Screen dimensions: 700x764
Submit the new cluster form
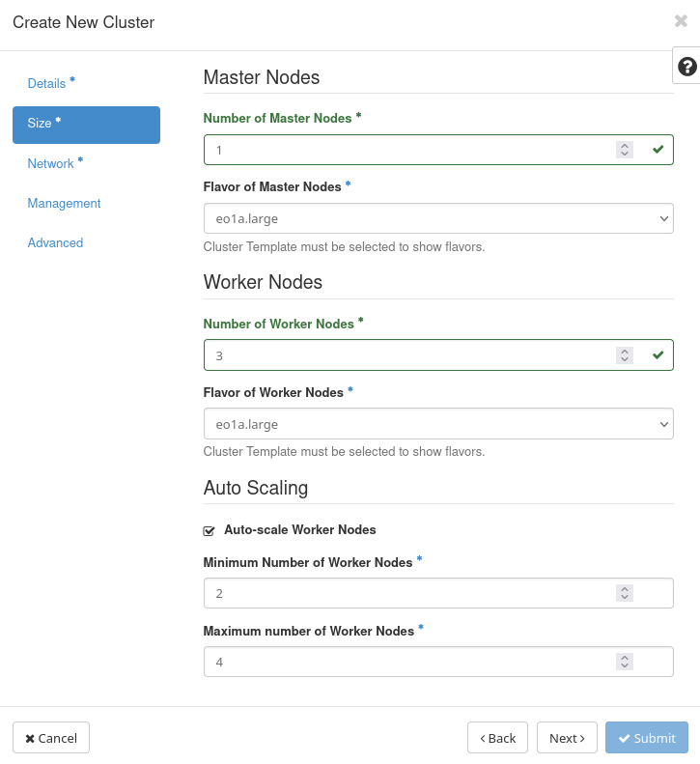pos(646,738)
